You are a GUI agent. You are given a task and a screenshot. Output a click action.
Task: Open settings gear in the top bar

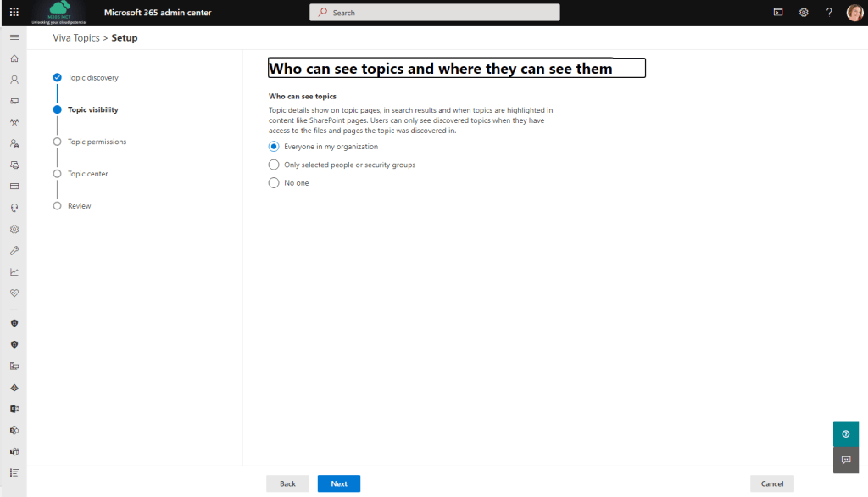(804, 12)
